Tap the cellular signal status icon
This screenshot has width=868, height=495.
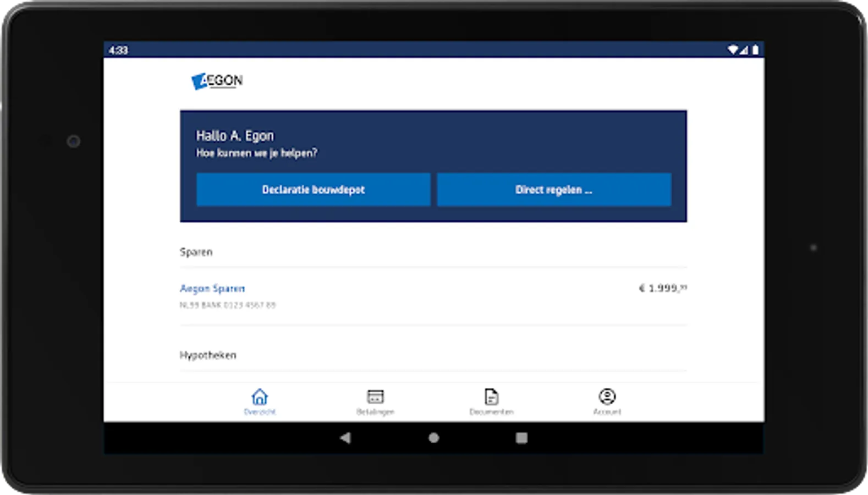[x=744, y=50]
